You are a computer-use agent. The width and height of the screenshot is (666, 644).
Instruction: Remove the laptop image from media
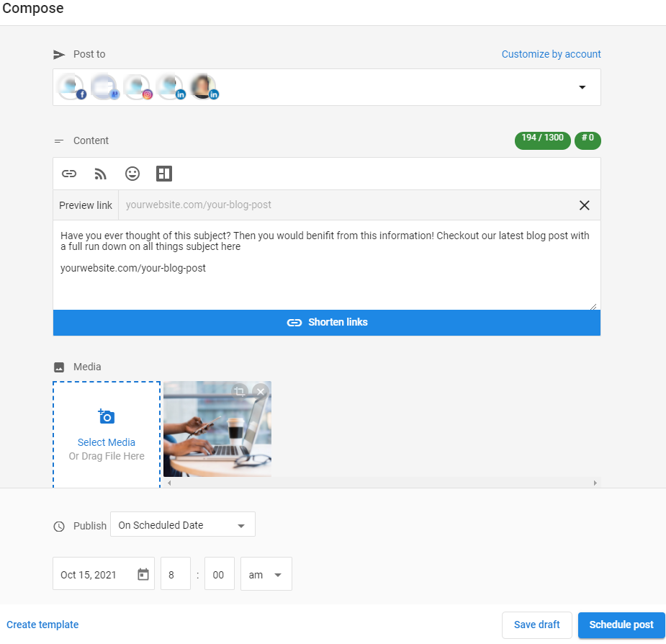tap(261, 391)
